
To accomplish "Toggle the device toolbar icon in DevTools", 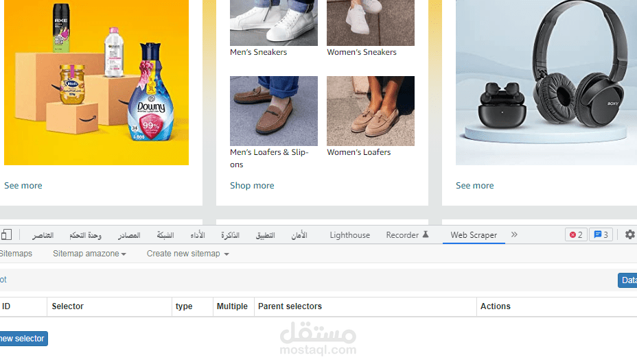I will coord(6,234).
